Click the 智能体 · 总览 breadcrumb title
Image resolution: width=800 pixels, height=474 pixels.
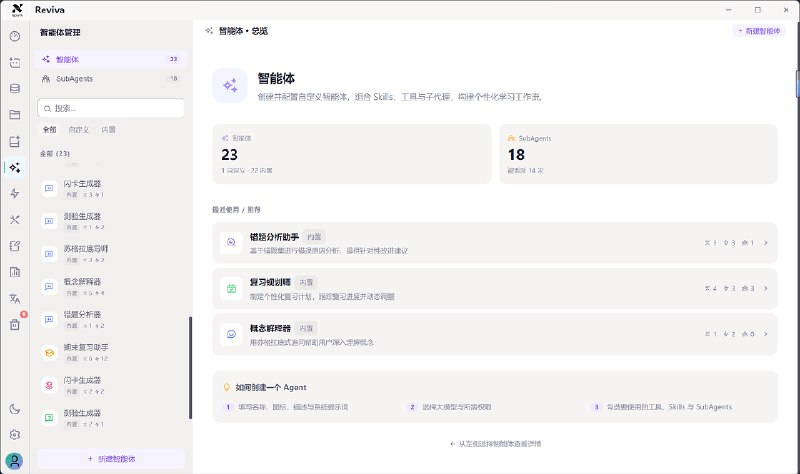pyautogui.click(x=243, y=31)
